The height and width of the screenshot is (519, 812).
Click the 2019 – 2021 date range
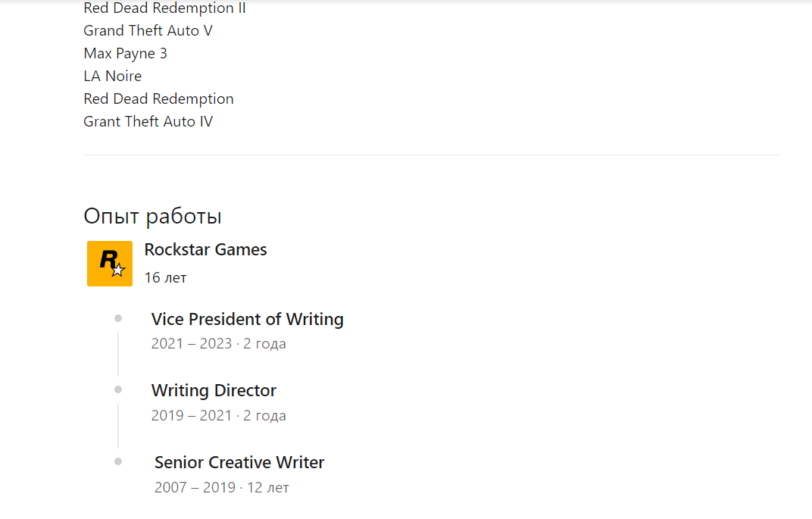(192, 415)
